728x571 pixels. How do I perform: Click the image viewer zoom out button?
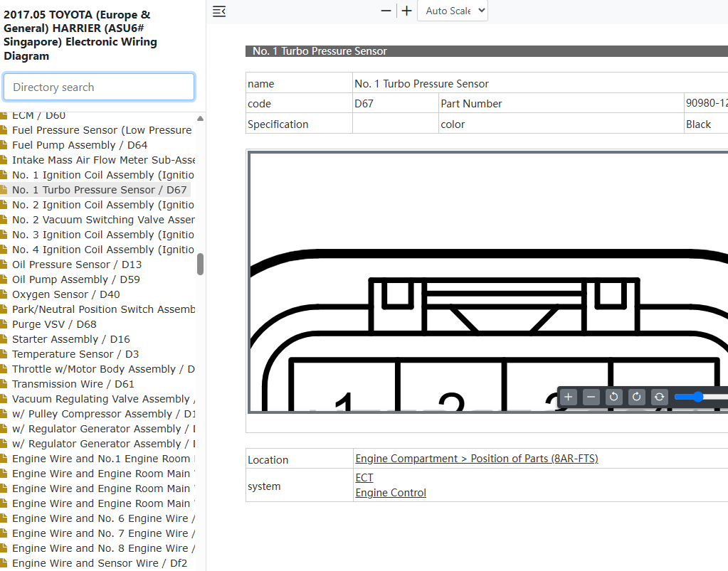[591, 397]
